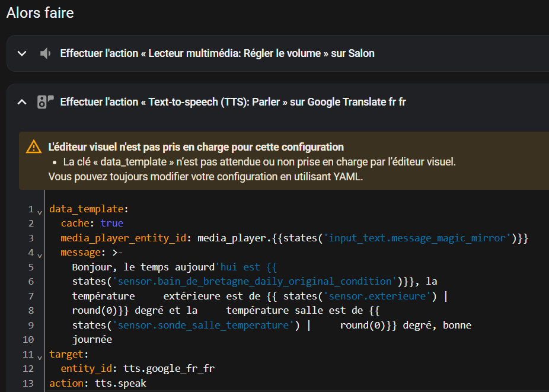Fold the data_template block at line 1
Viewport: 549px width, 392px height.
40,212
